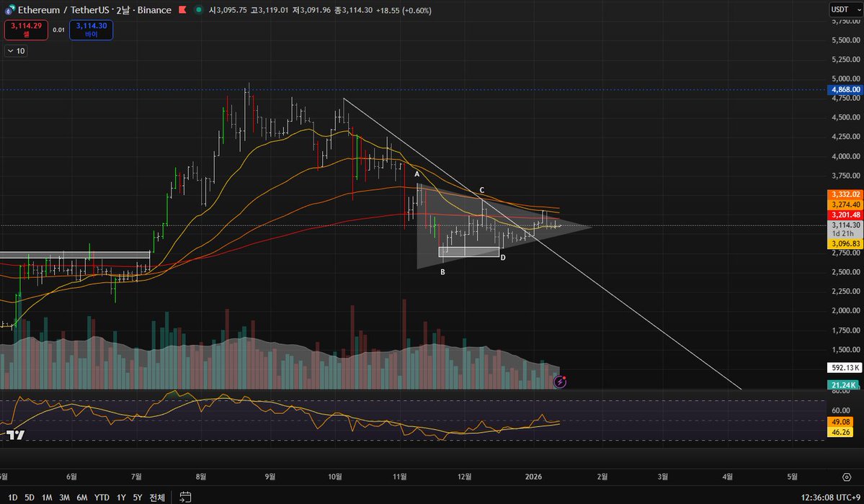Select the point label C on chart
Image resolution: width=864 pixels, height=504 pixels.
pos(481,190)
